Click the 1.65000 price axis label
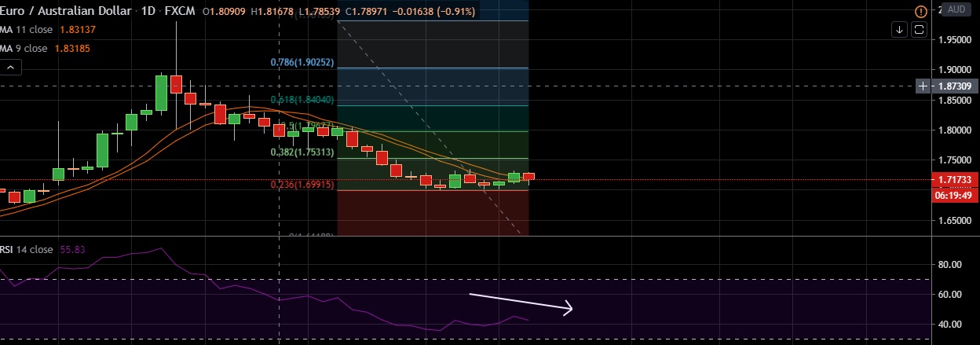This screenshot has height=345, width=980. (x=954, y=222)
